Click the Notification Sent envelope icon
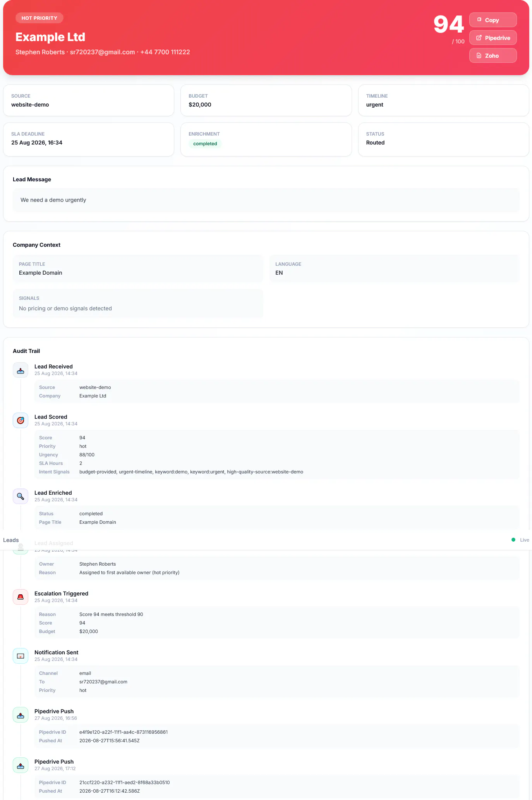The image size is (532, 800). tap(21, 656)
